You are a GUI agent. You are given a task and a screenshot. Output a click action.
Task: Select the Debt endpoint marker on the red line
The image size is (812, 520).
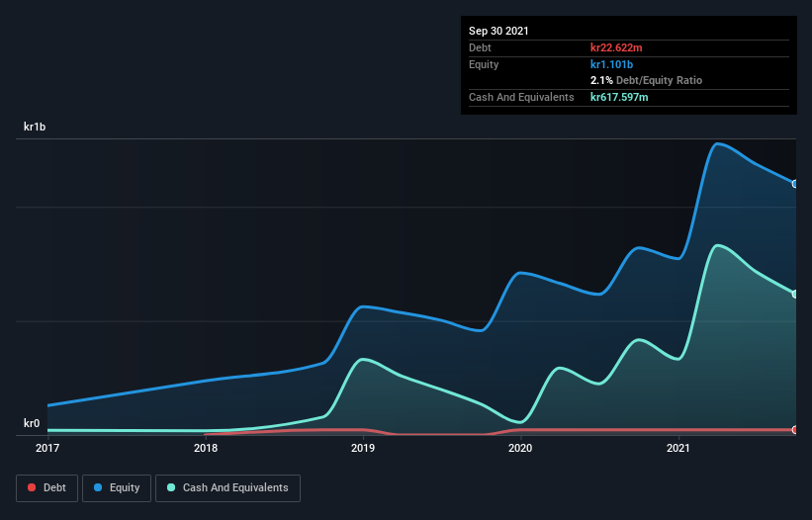[795, 429]
